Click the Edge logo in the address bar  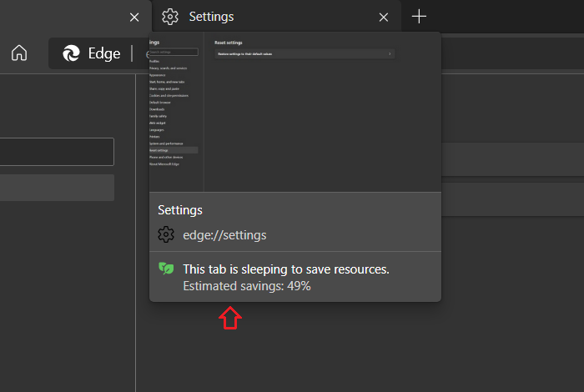click(x=71, y=53)
